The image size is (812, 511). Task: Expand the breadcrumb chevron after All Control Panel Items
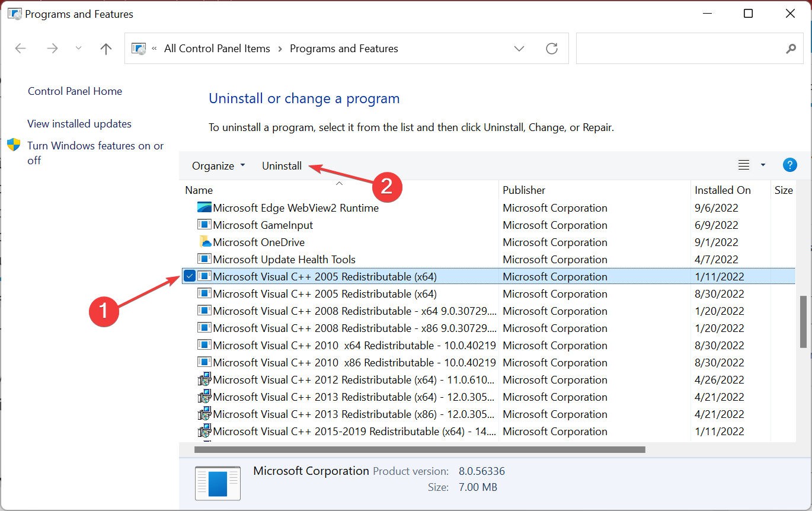(x=280, y=49)
